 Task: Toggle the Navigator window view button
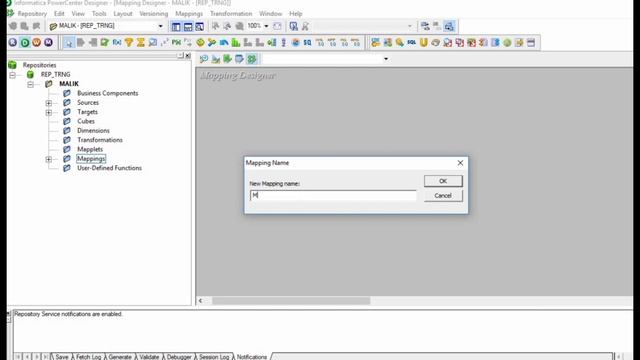click(x=176, y=26)
